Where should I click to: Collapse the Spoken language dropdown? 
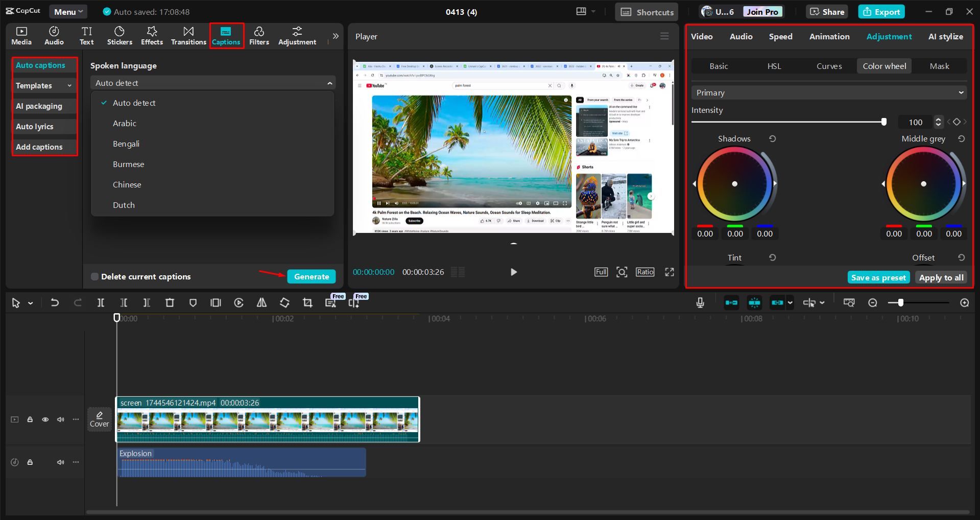(330, 83)
